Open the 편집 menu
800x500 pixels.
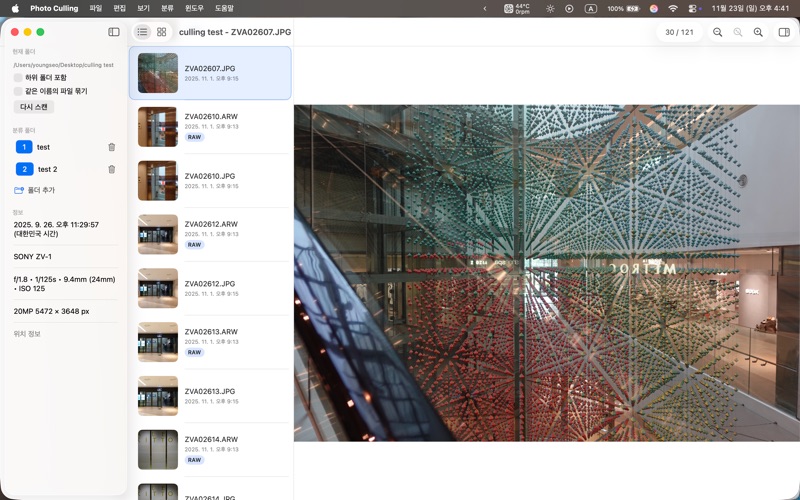click(119, 8)
